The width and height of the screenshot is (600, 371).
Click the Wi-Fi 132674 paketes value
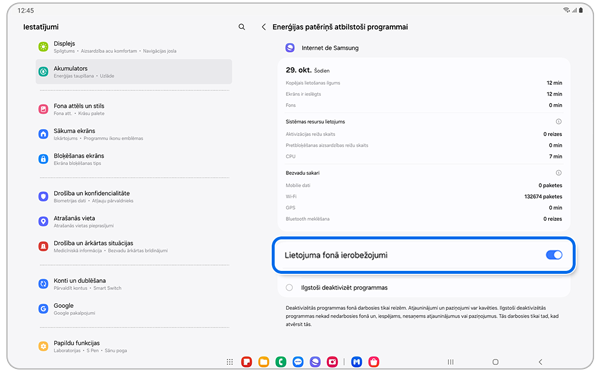pyautogui.click(x=543, y=197)
